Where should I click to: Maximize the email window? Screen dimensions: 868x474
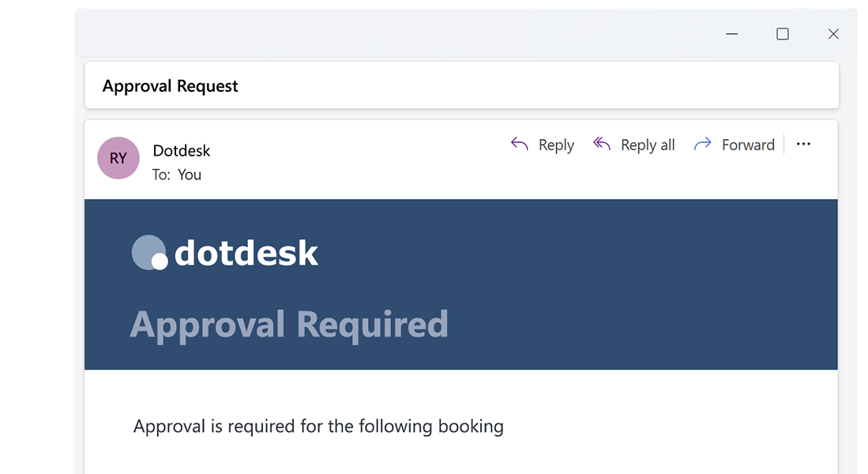tap(783, 34)
